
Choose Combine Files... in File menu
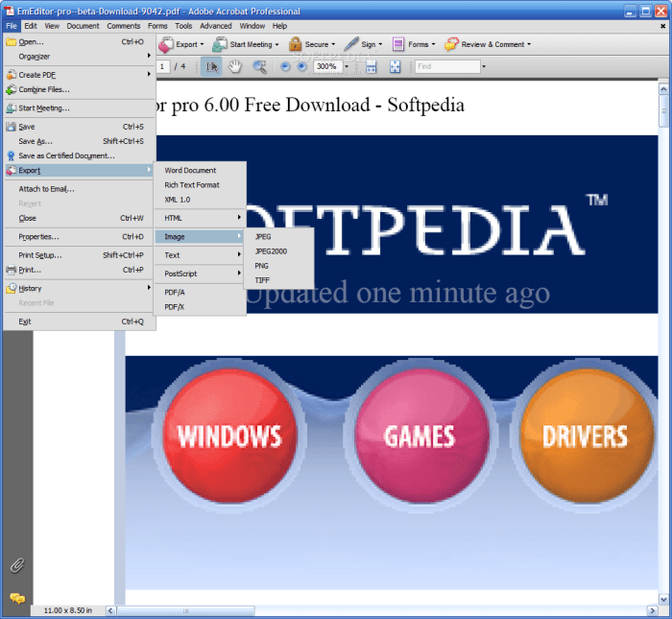point(80,89)
